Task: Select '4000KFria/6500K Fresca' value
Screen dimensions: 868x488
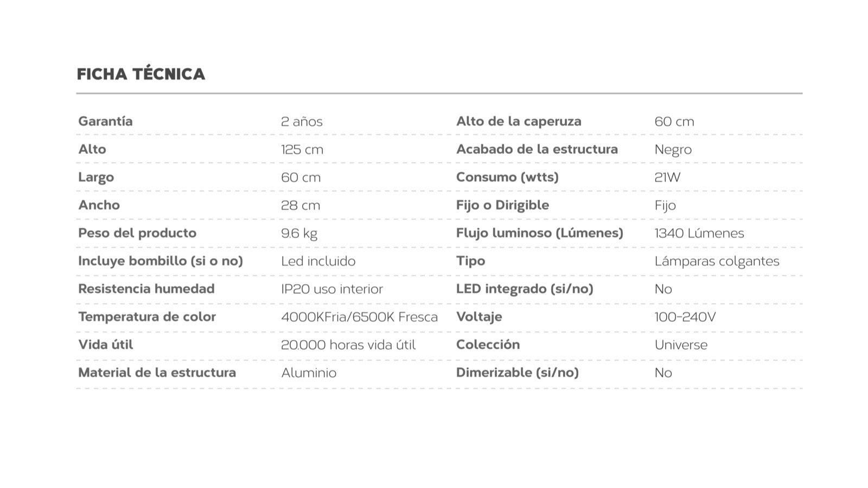Action: 359,317
